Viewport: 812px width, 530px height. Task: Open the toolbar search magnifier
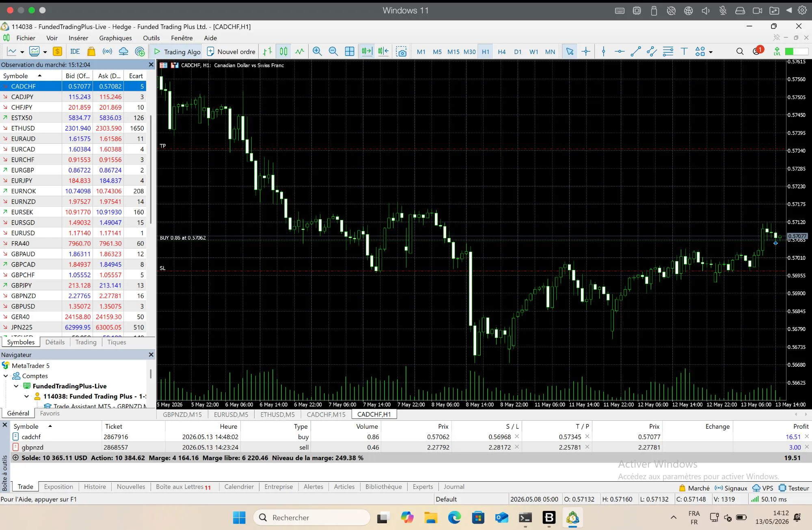point(740,52)
